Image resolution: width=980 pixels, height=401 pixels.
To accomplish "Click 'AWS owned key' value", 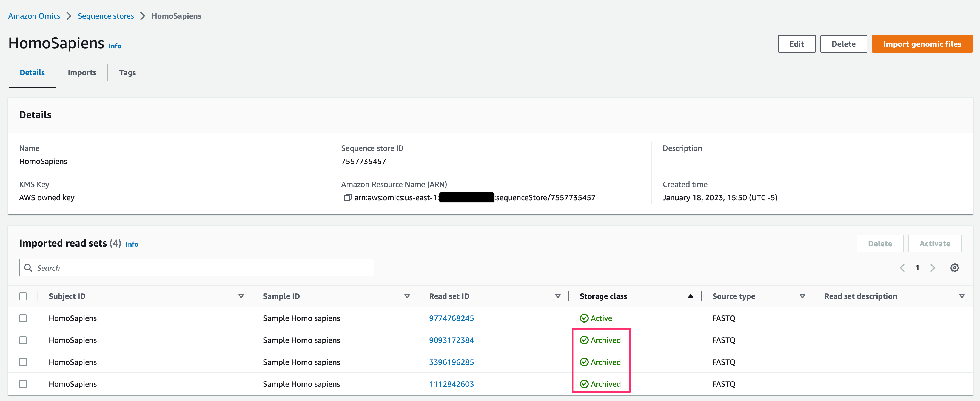I will click(47, 198).
